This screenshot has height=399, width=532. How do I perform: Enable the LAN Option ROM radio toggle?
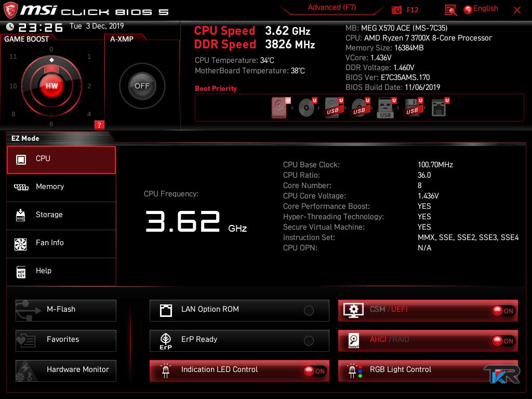point(309,311)
